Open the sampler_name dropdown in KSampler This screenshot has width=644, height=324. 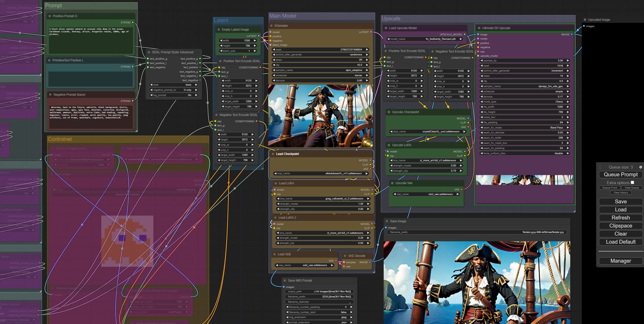pos(320,70)
